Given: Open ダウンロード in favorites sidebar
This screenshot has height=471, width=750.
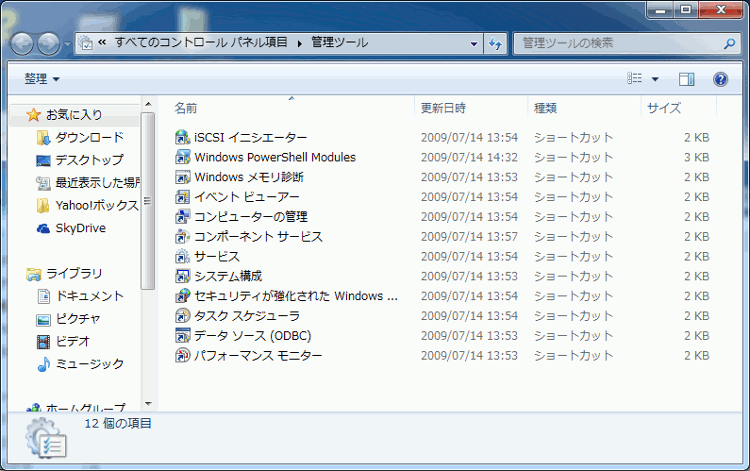Looking at the screenshot, I should point(89,138).
